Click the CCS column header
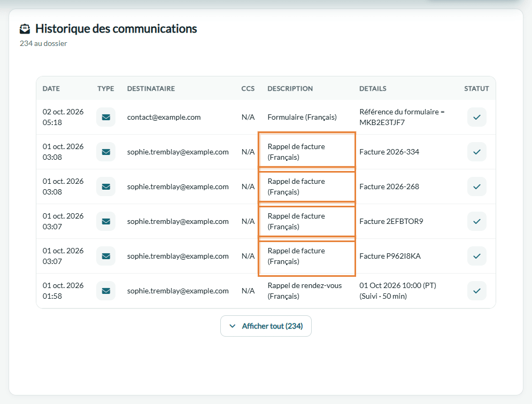 [x=248, y=89]
